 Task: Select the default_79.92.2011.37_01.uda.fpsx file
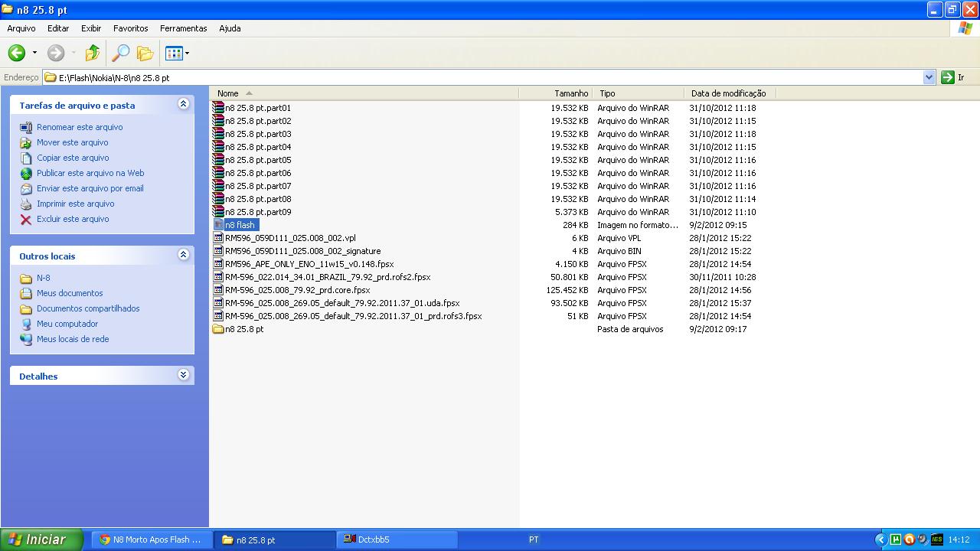(x=342, y=303)
